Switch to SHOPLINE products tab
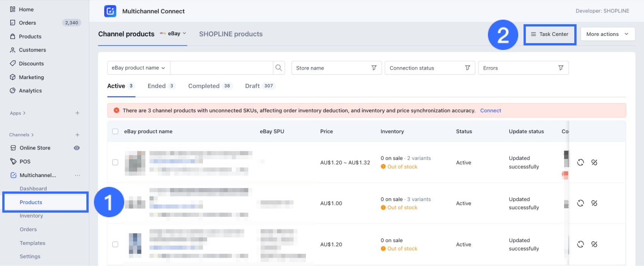 pyautogui.click(x=231, y=34)
